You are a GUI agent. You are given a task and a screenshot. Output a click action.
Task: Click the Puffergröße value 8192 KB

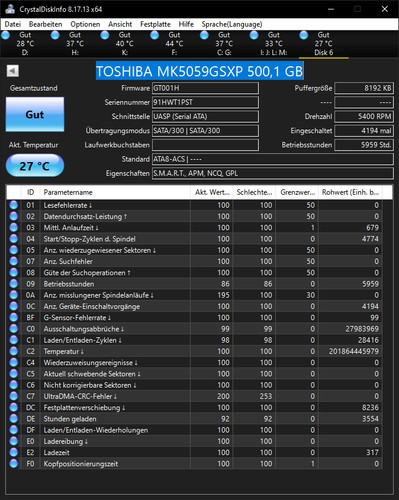coord(364,88)
